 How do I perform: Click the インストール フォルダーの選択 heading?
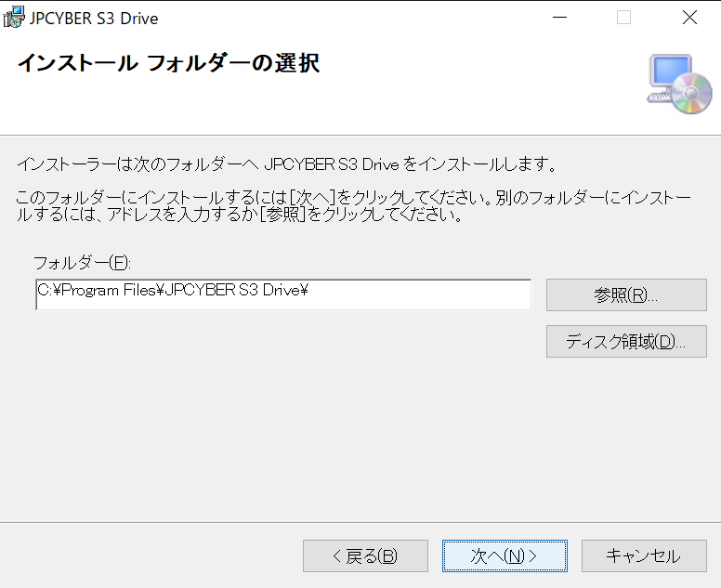[x=168, y=63]
